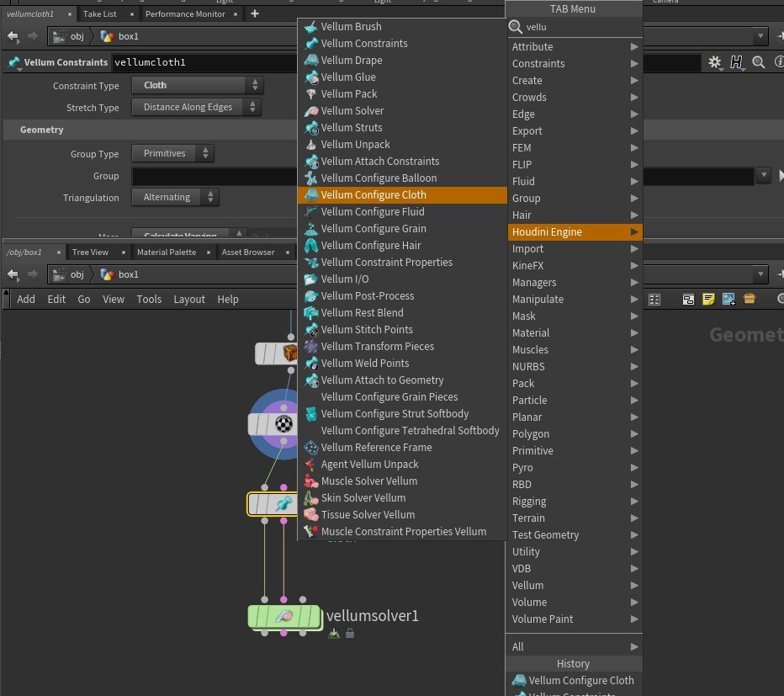The width and height of the screenshot is (784, 696).
Task: Pick Vellum Transform Pieces
Action: pyautogui.click(x=402, y=347)
